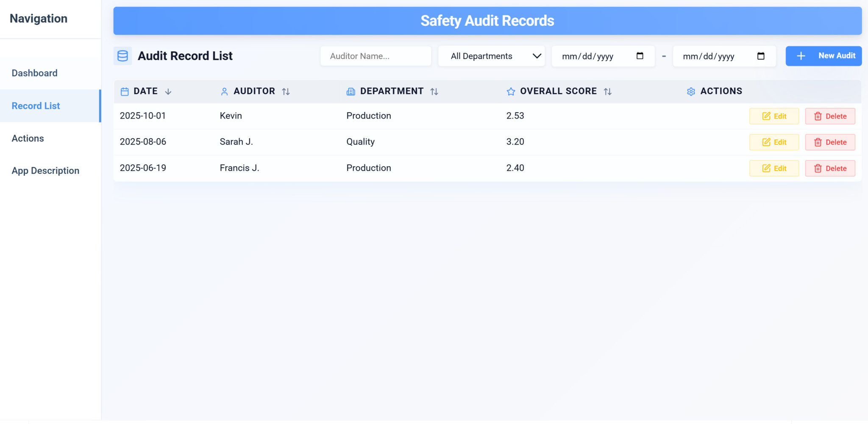Click score value 3.20
Viewport: 868px width, 424px height.
pyautogui.click(x=515, y=142)
